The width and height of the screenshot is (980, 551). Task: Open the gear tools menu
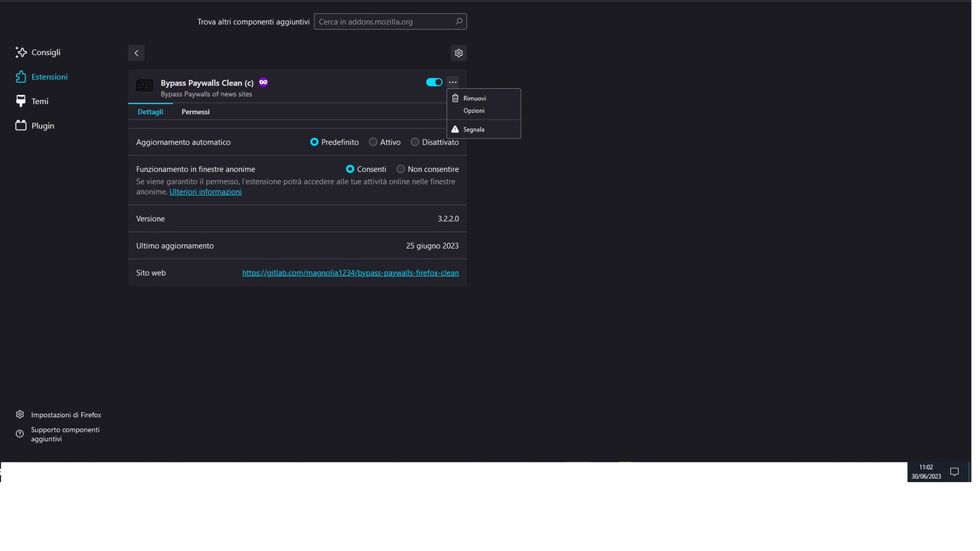pyautogui.click(x=459, y=53)
